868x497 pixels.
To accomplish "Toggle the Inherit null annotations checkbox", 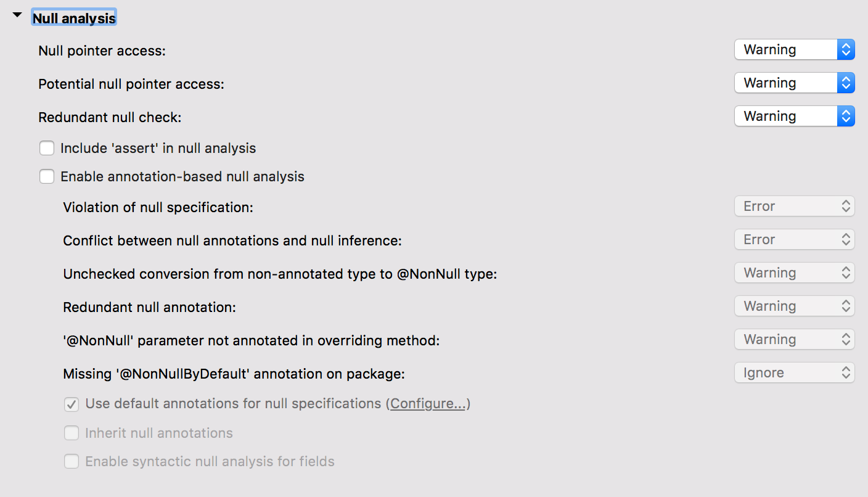I will coord(72,433).
